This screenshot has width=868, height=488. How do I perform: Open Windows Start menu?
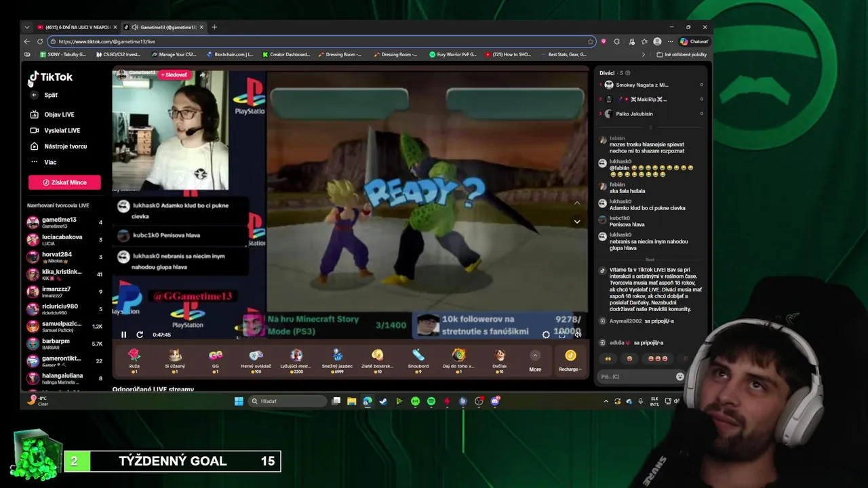pyautogui.click(x=239, y=401)
